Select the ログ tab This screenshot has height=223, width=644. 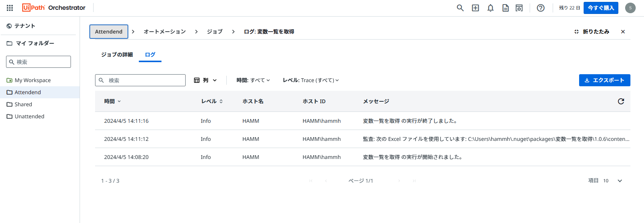[150, 55]
